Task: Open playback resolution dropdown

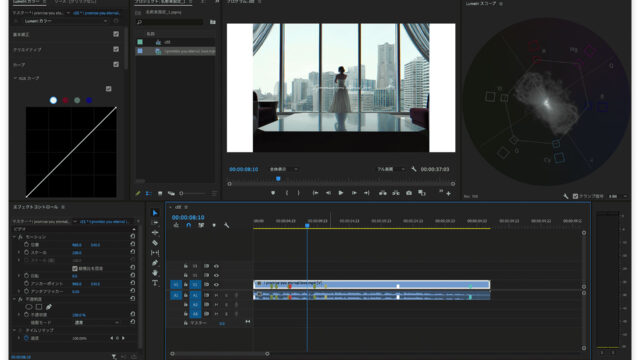Action: click(391, 169)
